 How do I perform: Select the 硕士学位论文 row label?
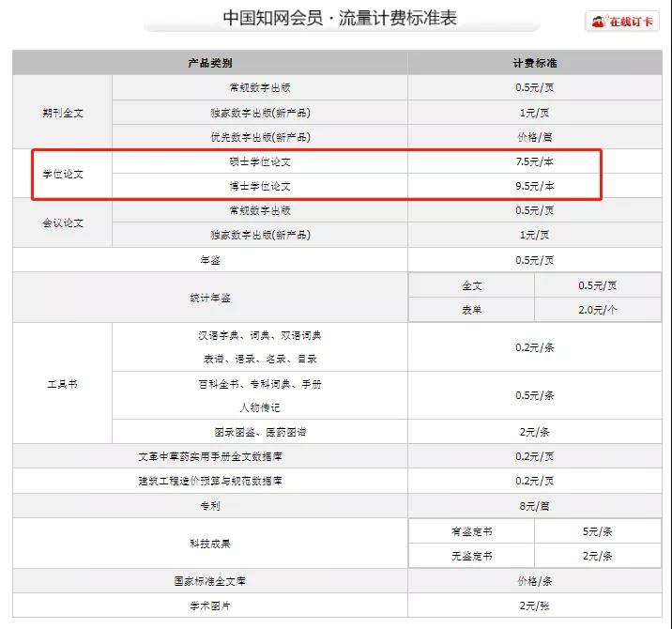point(260,161)
